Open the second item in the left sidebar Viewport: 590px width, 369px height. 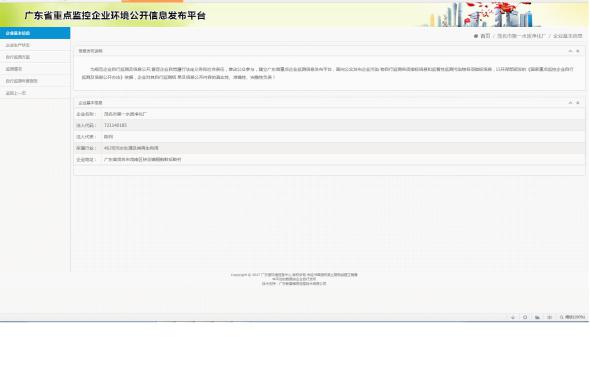pyautogui.click(x=35, y=45)
